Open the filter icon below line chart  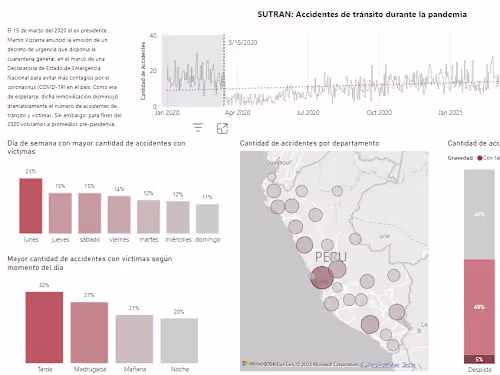tap(198, 128)
